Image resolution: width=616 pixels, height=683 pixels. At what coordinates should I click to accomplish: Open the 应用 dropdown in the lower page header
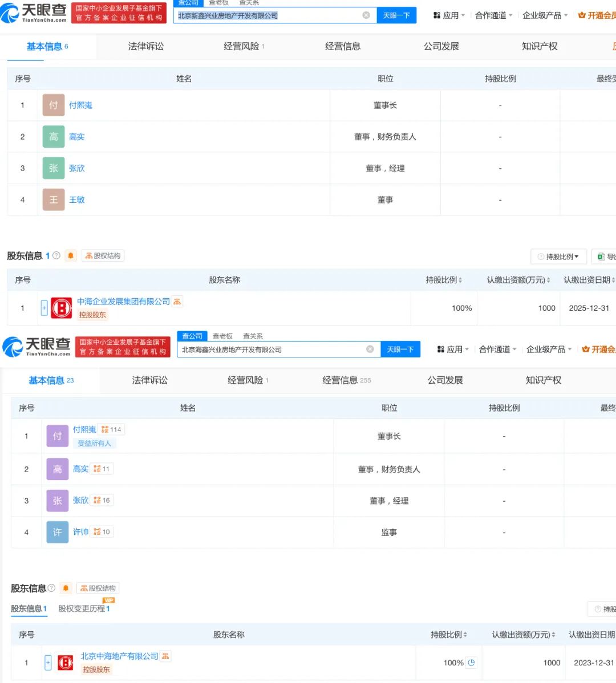(x=453, y=349)
